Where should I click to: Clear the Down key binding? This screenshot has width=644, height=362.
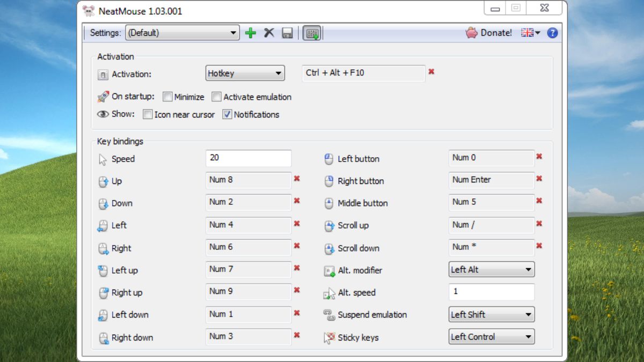(297, 201)
